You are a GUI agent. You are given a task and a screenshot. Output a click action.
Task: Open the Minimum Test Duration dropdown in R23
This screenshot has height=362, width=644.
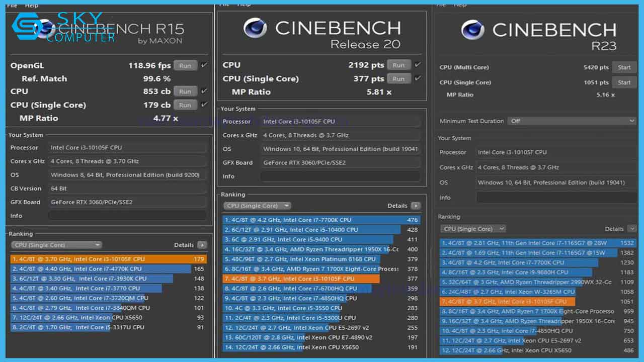coord(572,121)
